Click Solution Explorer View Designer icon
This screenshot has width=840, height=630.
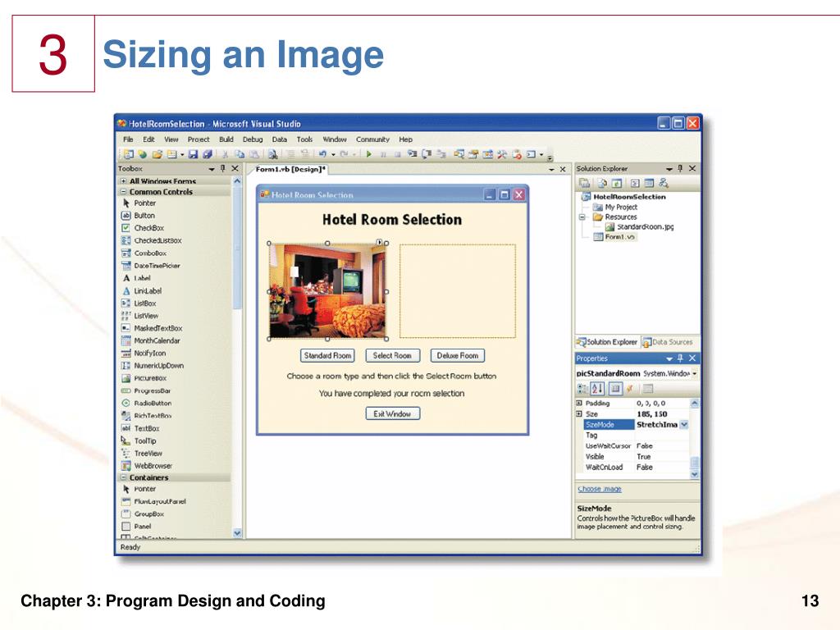649,183
